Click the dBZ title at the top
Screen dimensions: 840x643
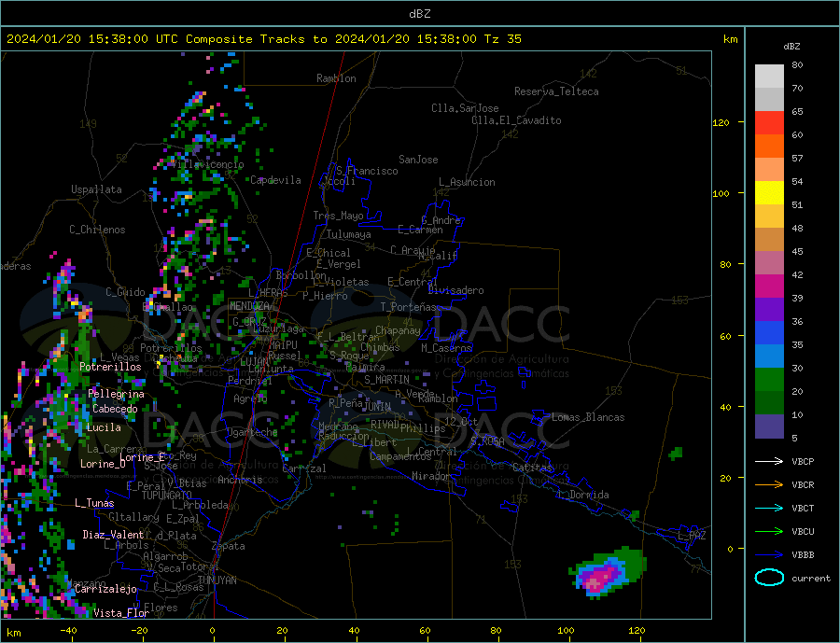click(419, 14)
